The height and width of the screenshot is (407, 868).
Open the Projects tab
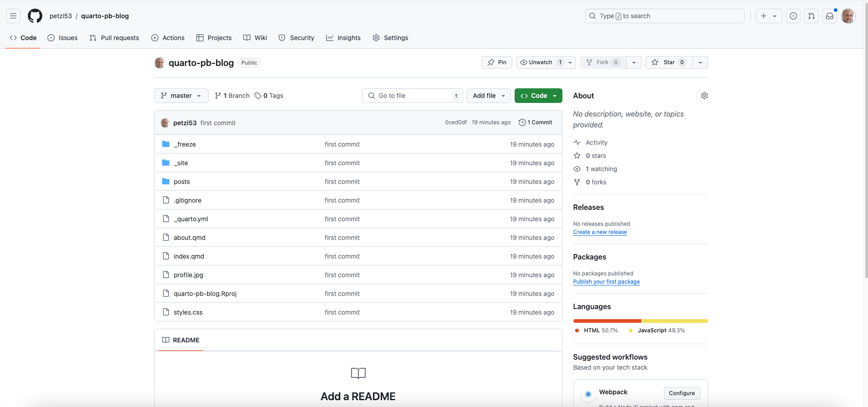coord(214,38)
